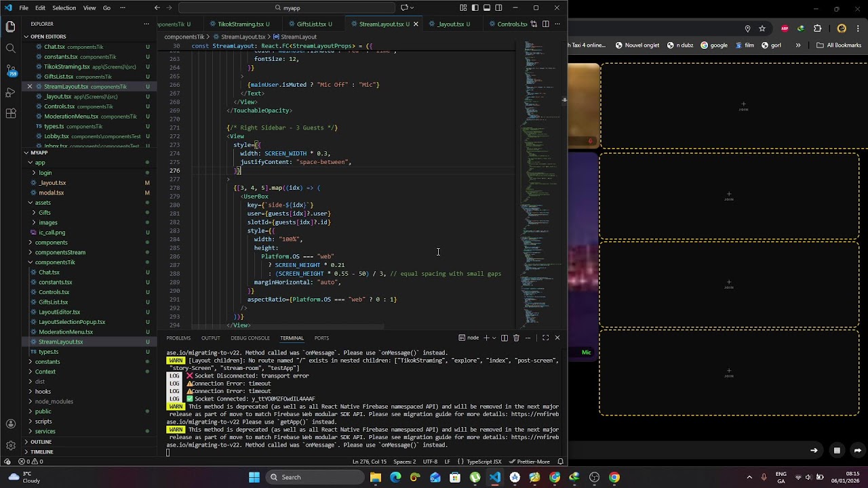
Task: Click Ln 276, Col 15 cursor position
Action: (370, 462)
